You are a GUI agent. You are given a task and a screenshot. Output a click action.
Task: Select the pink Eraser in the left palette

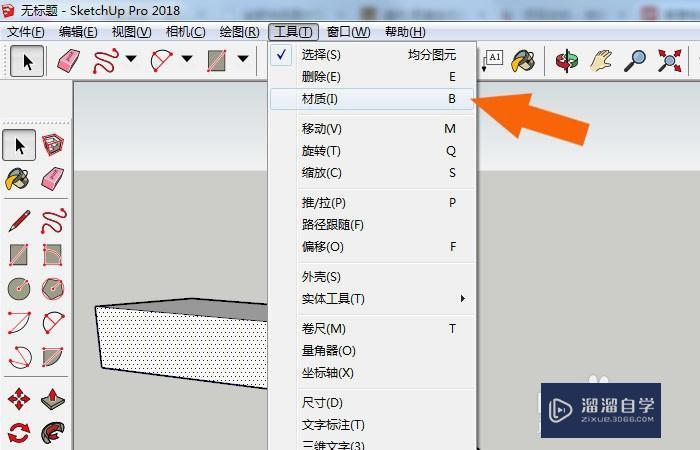[x=53, y=179]
